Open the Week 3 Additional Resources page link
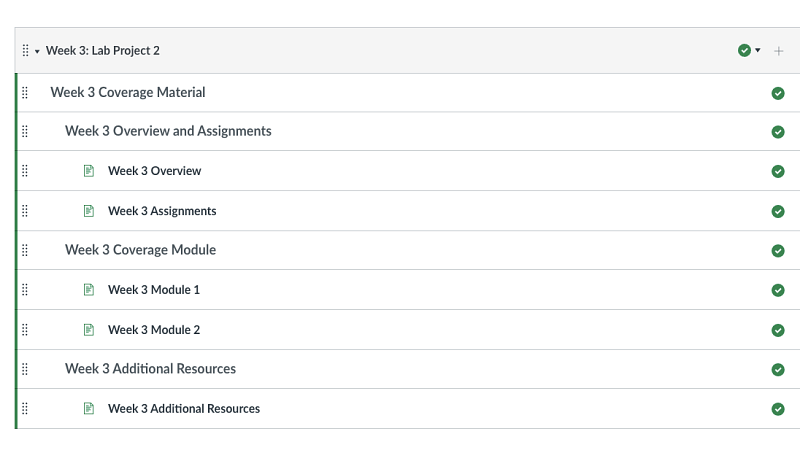 click(x=184, y=409)
